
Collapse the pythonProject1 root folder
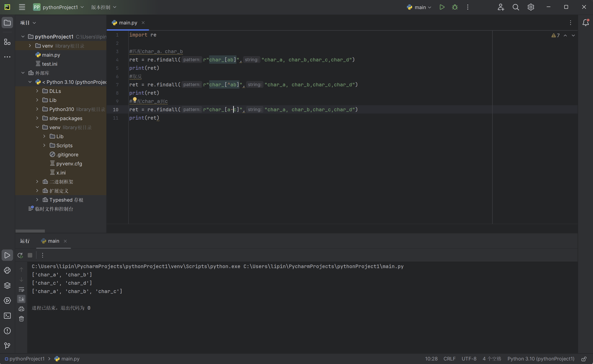pyautogui.click(x=23, y=37)
